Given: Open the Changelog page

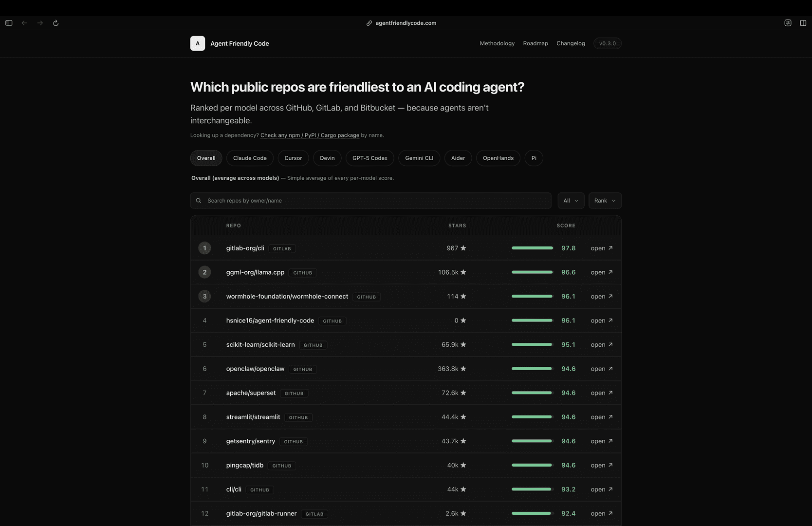Looking at the screenshot, I should [x=571, y=43].
